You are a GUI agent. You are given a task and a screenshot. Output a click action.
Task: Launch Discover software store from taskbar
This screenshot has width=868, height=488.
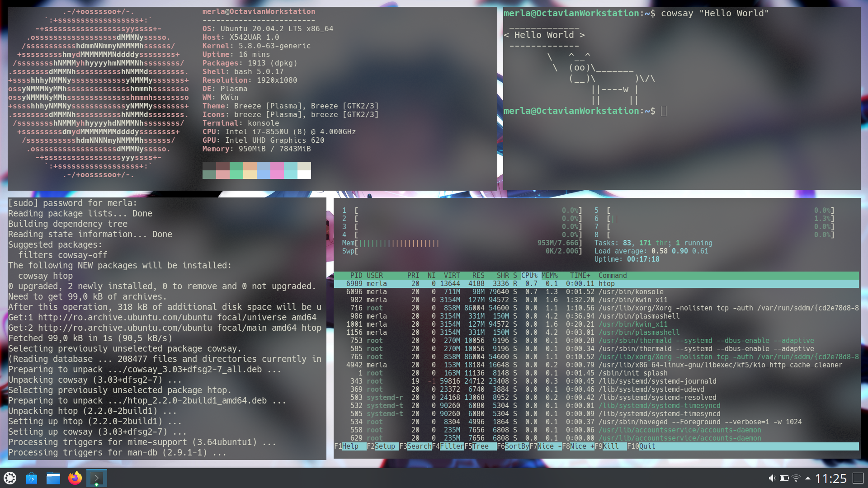32,478
